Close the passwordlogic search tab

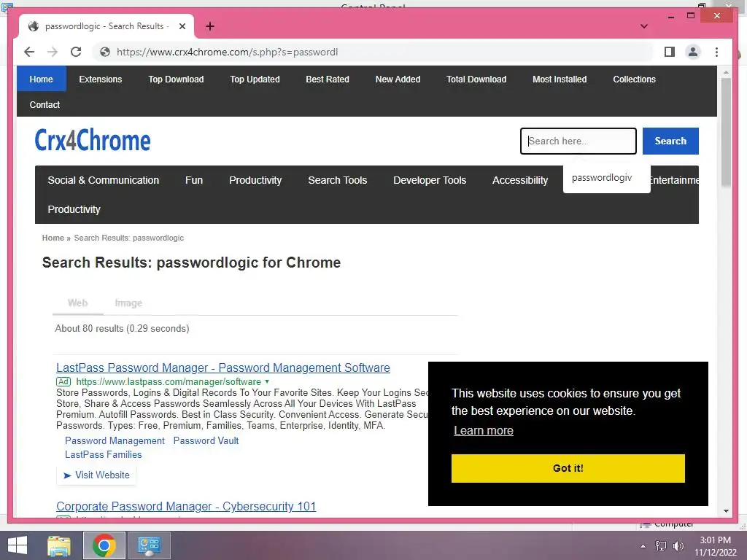pyautogui.click(x=182, y=26)
